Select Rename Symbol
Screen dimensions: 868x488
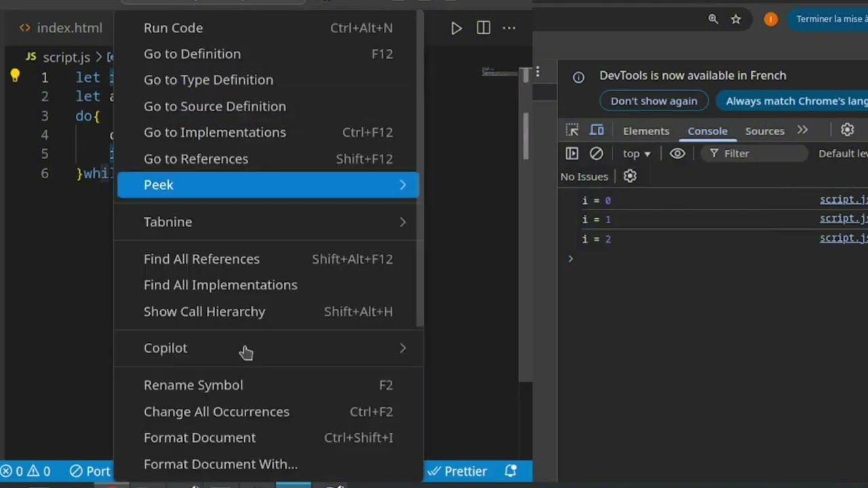[268, 385]
